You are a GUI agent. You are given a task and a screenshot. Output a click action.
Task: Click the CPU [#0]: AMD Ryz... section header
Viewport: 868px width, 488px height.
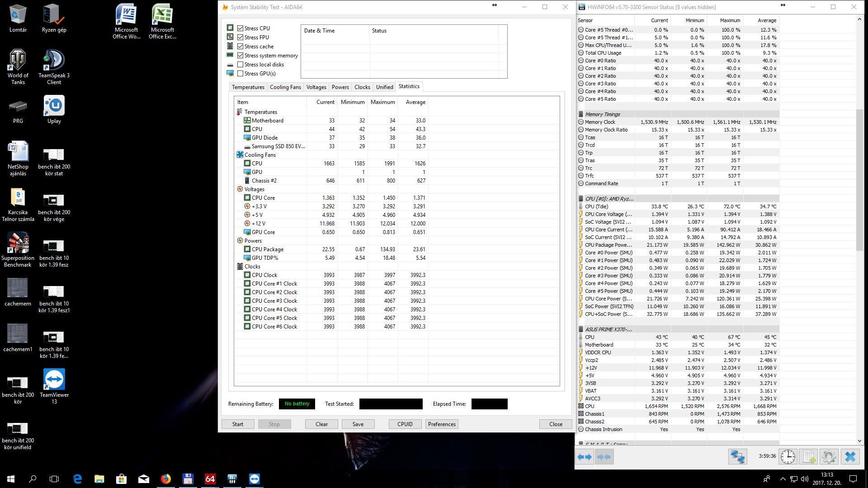pos(678,199)
